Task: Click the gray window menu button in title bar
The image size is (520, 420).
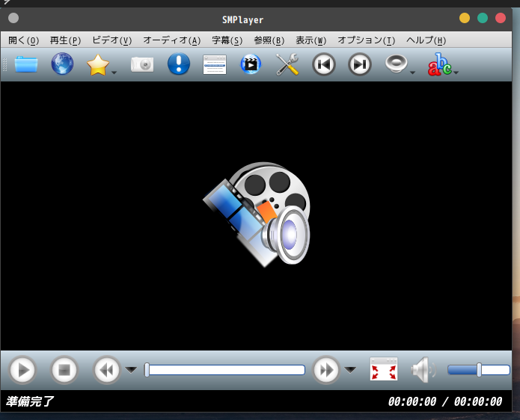Action: (x=13, y=18)
